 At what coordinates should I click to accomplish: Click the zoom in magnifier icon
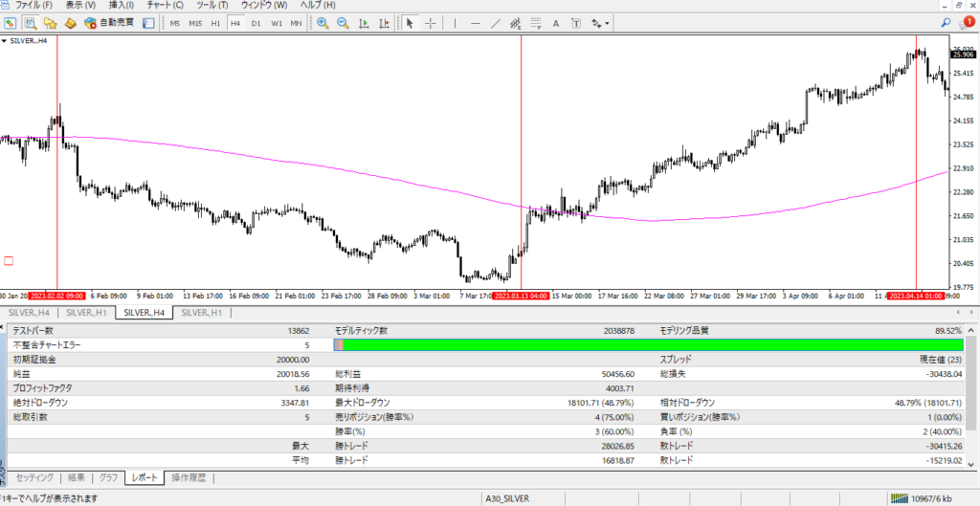[323, 23]
